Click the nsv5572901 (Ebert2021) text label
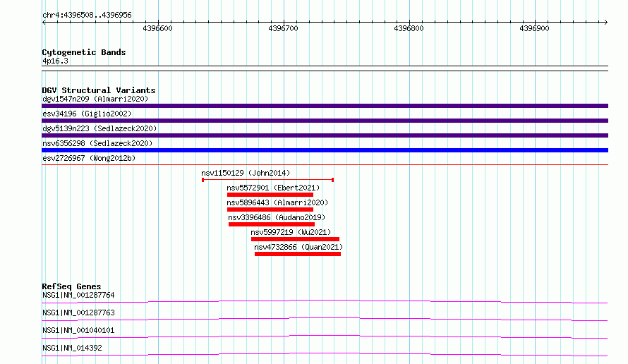Viewport: 628px width, 364px height. click(273, 188)
